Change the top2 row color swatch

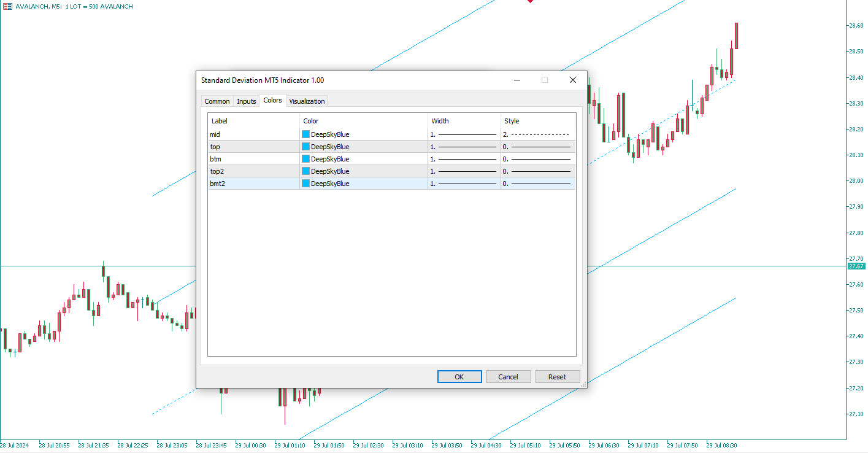click(306, 171)
